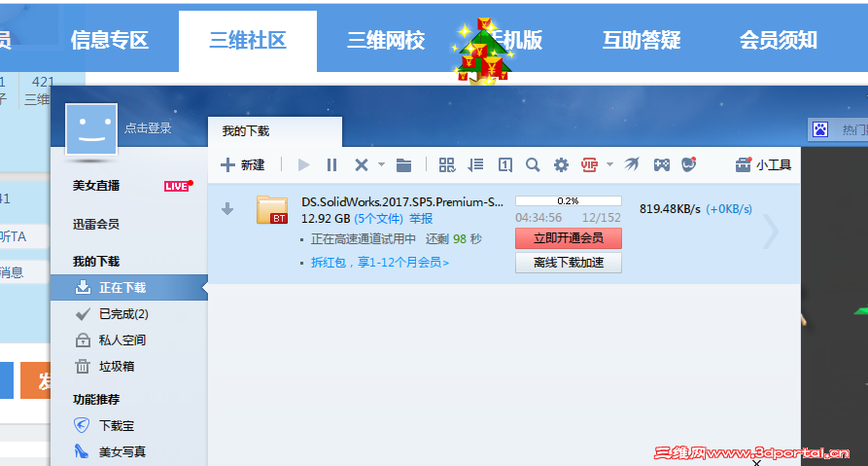Open 三维网校 in the website nav
This screenshot has height=466, width=868.
tap(386, 40)
